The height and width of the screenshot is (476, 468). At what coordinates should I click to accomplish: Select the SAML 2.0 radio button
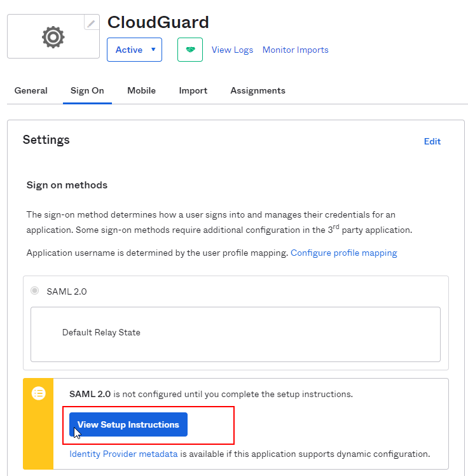34,291
